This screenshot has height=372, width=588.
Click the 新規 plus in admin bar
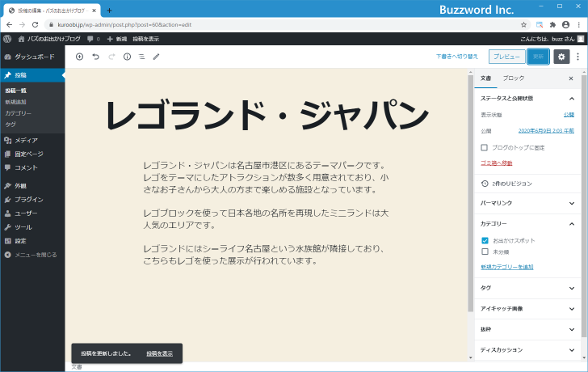(x=117, y=39)
